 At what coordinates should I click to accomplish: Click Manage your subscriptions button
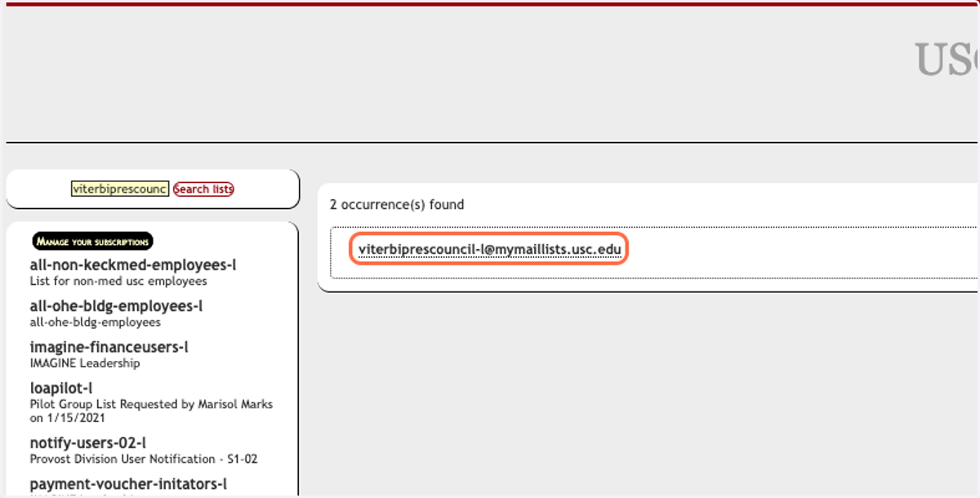[x=93, y=242]
